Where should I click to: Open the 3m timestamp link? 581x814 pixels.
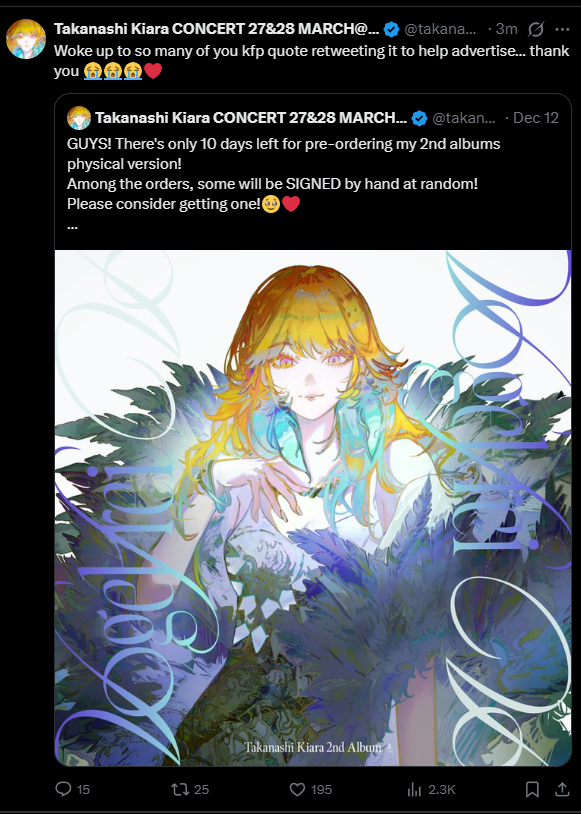pyautogui.click(x=506, y=29)
